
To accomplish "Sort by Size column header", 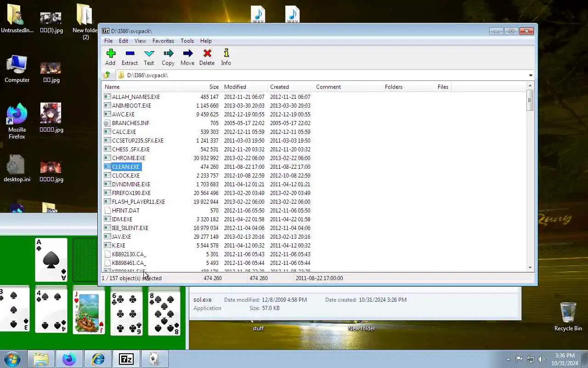I will click(x=198, y=87).
